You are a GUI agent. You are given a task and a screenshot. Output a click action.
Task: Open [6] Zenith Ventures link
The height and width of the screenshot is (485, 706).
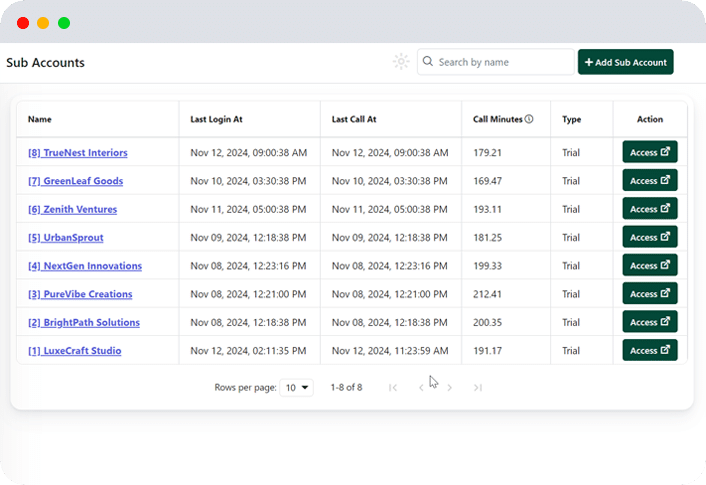coord(72,209)
